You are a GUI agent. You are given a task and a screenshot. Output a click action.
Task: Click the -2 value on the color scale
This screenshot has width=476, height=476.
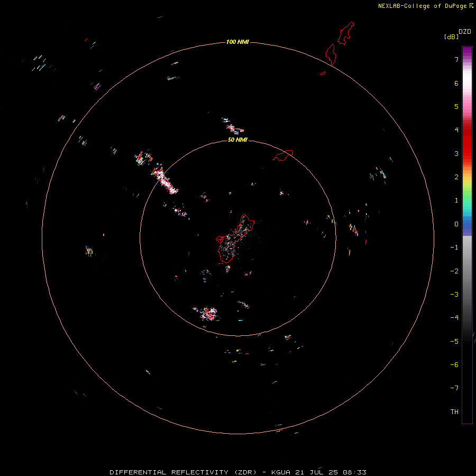454,271
